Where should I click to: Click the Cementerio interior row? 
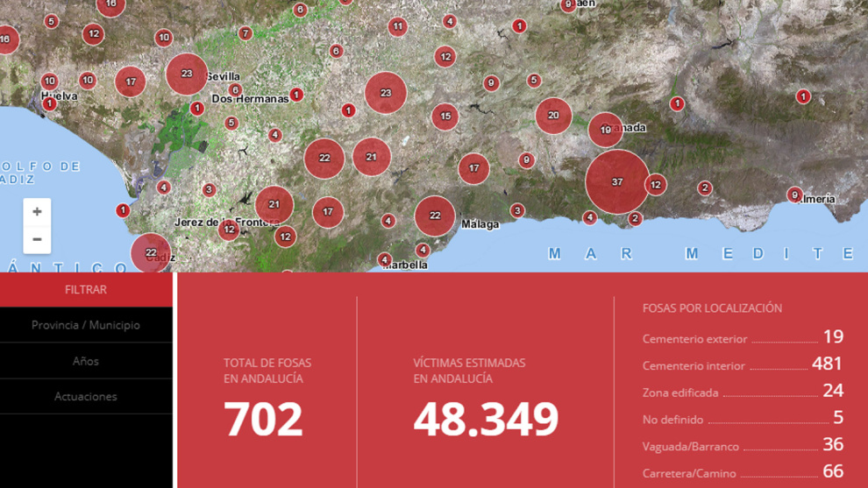pyautogui.click(x=742, y=365)
